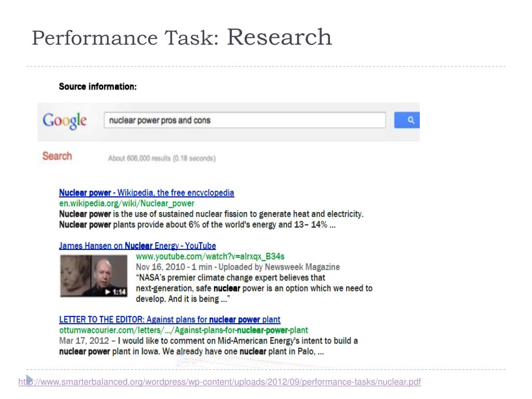Click the ottumwacourier.com letters URL text
Viewport: 532px width, 399px height.
pos(183,330)
